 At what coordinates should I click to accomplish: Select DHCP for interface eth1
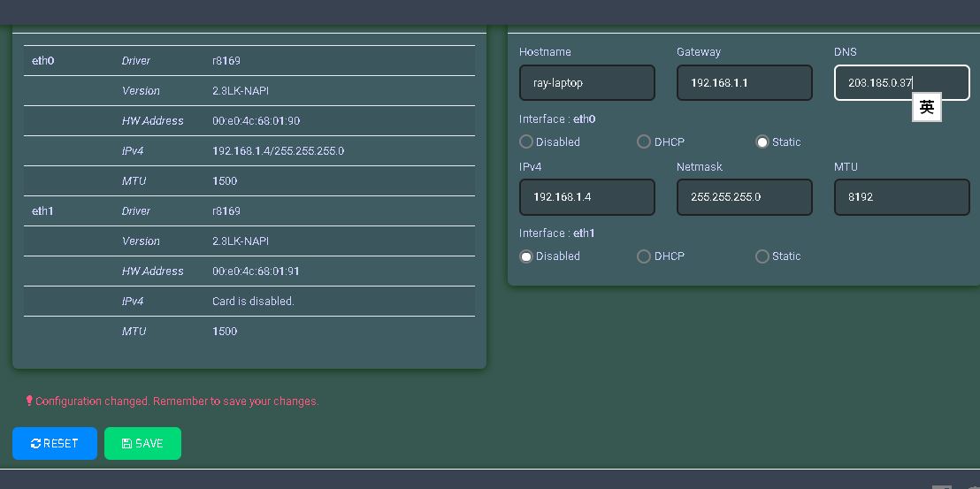[644, 256]
